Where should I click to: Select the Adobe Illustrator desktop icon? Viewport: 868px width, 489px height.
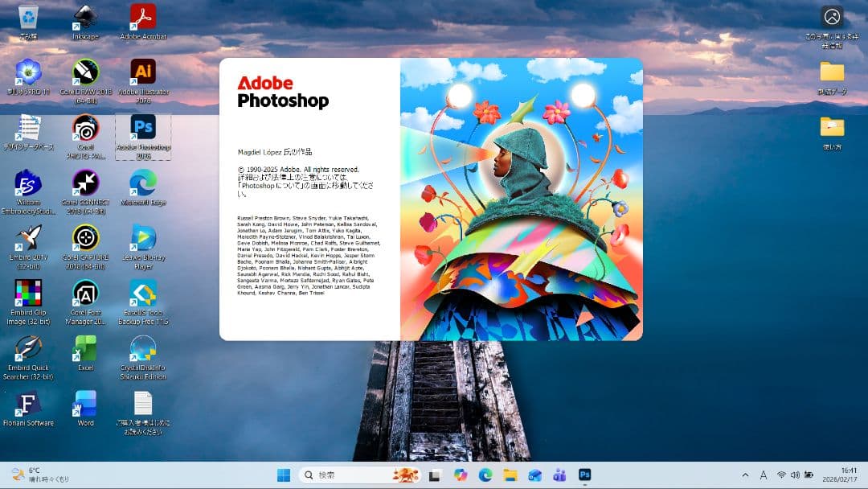[x=143, y=72]
